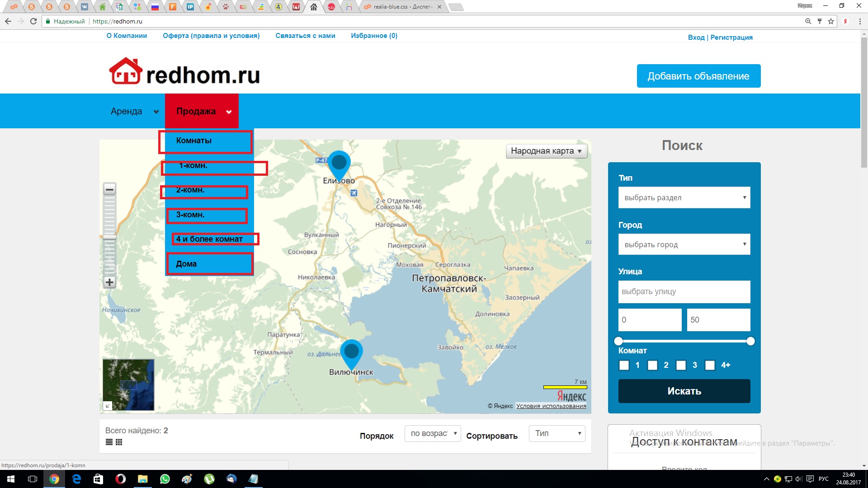Click the map zoom-in plus button
The height and width of the screenshot is (488, 868).
[109, 282]
